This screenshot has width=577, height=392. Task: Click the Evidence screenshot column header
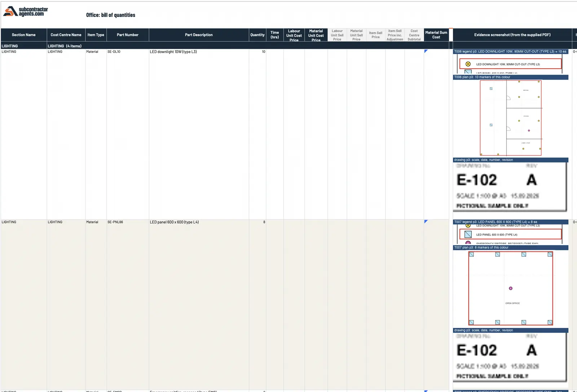click(x=512, y=35)
